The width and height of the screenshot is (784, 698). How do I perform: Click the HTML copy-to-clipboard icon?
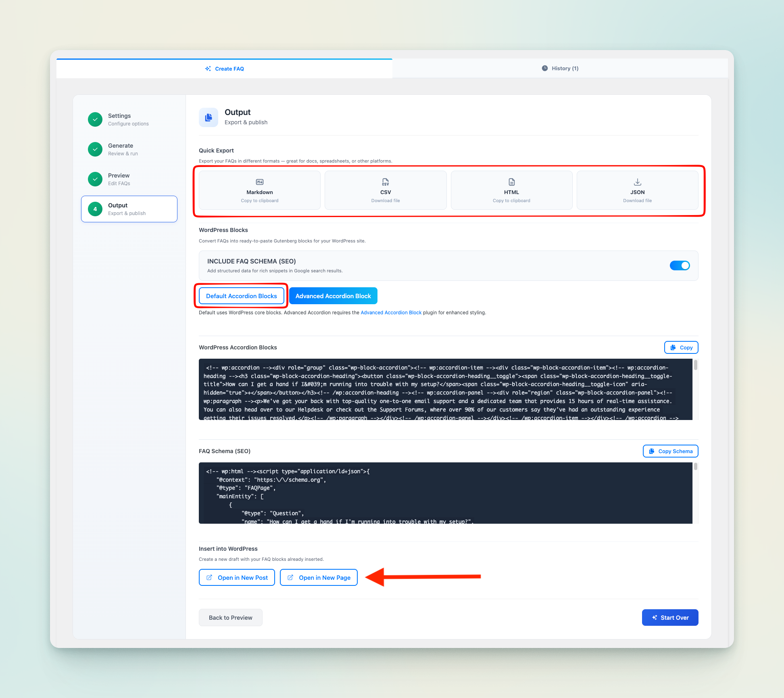[511, 182]
